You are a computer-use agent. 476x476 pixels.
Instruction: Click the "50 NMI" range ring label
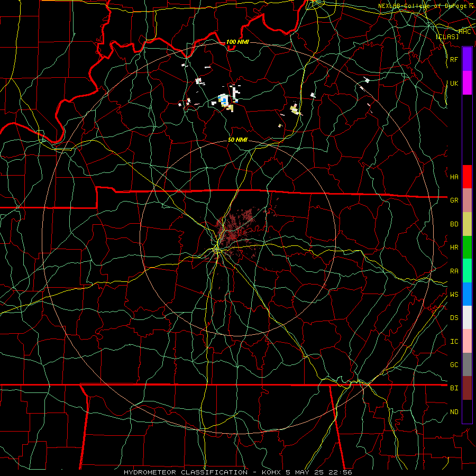[237, 140]
